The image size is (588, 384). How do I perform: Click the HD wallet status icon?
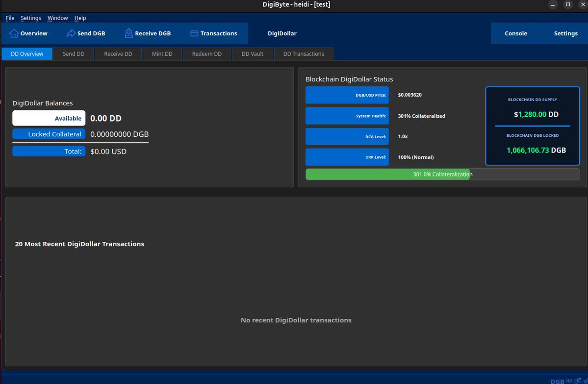tap(569, 381)
